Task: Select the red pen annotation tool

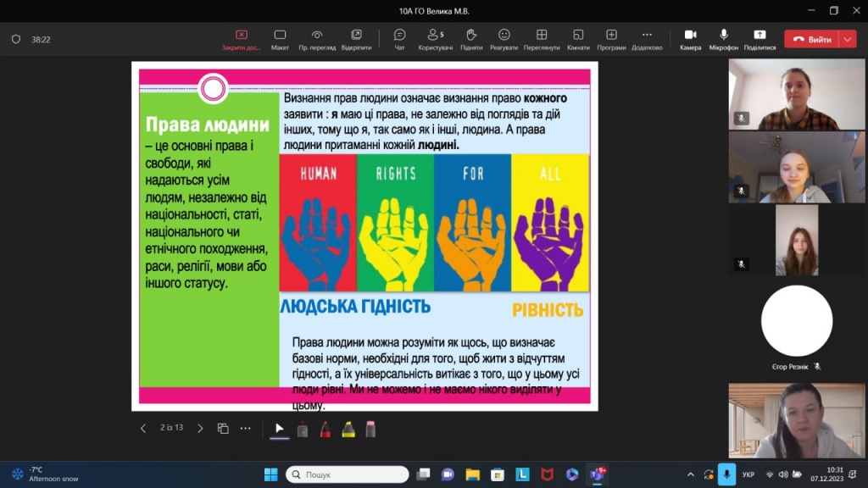Action: (325, 429)
